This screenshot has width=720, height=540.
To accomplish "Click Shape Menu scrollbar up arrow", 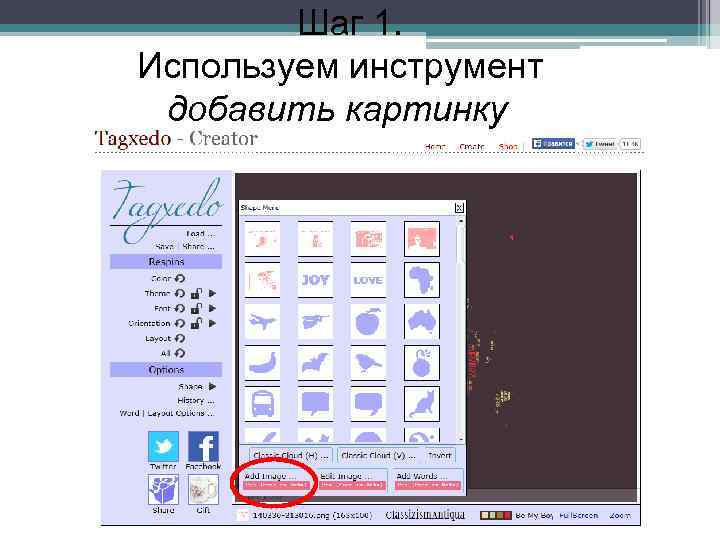I will click(x=461, y=221).
